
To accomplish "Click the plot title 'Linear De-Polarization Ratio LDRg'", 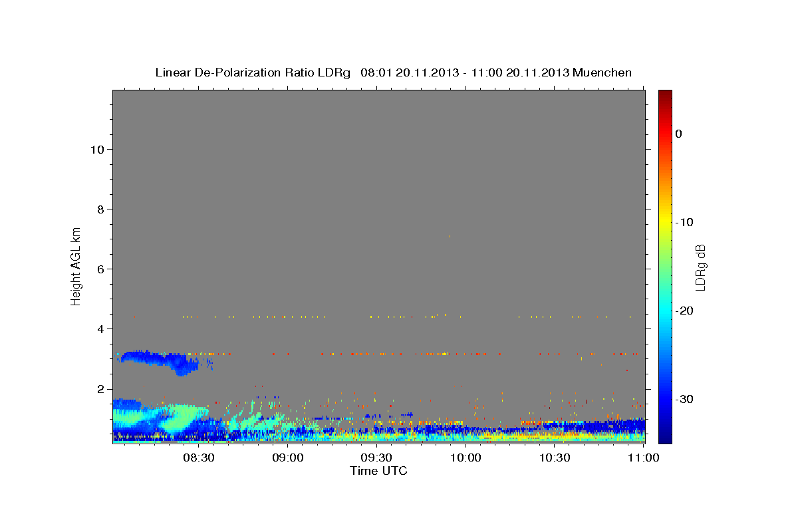I will [253, 72].
